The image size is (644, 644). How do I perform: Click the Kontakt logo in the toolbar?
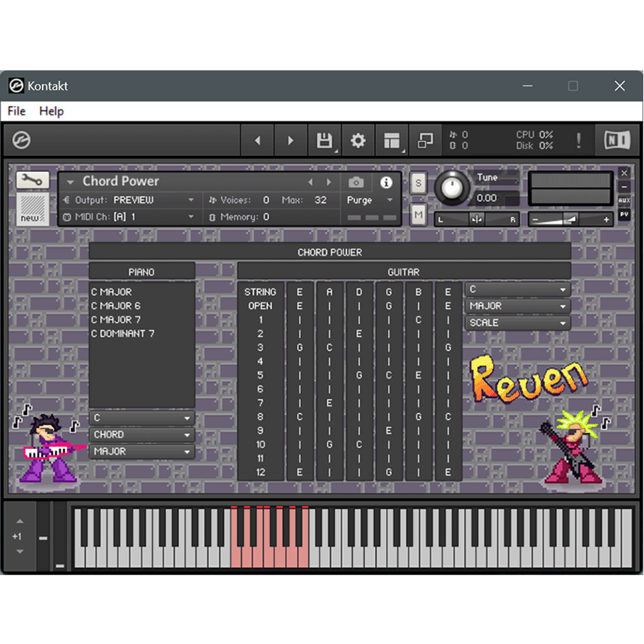click(21, 141)
